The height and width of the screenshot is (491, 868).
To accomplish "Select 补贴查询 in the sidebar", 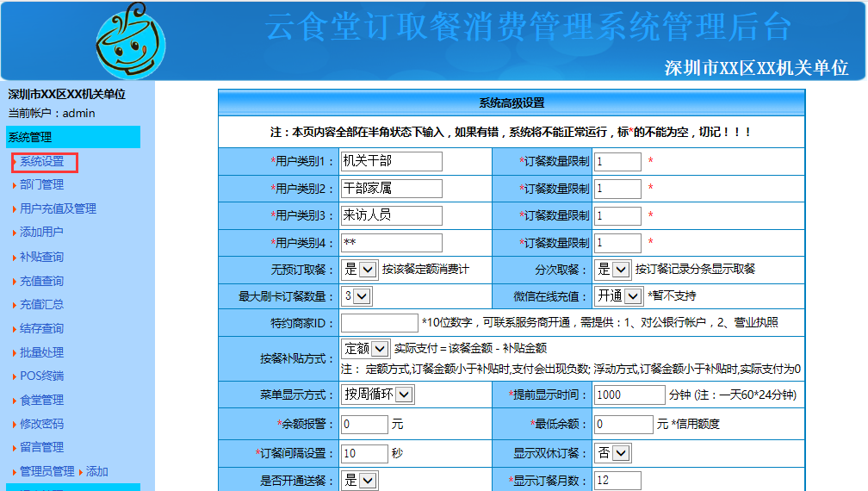I will [x=41, y=257].
